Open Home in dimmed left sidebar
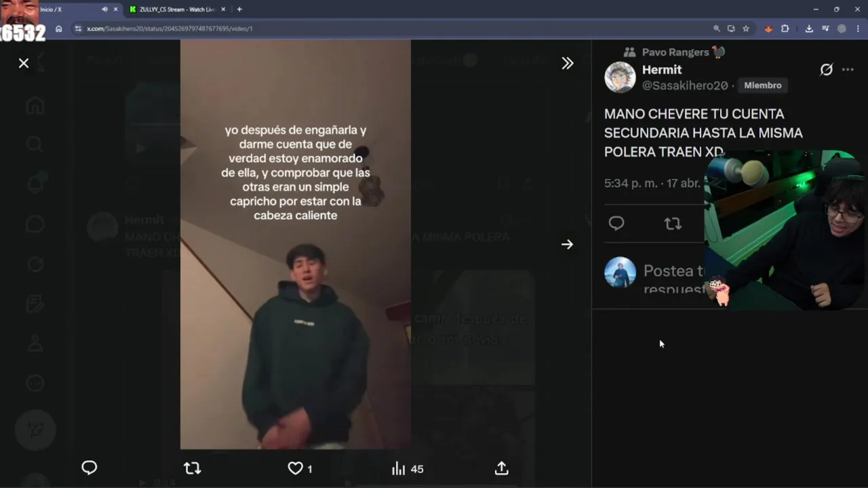This screenshot has width=868, height=488. point(35,105)
